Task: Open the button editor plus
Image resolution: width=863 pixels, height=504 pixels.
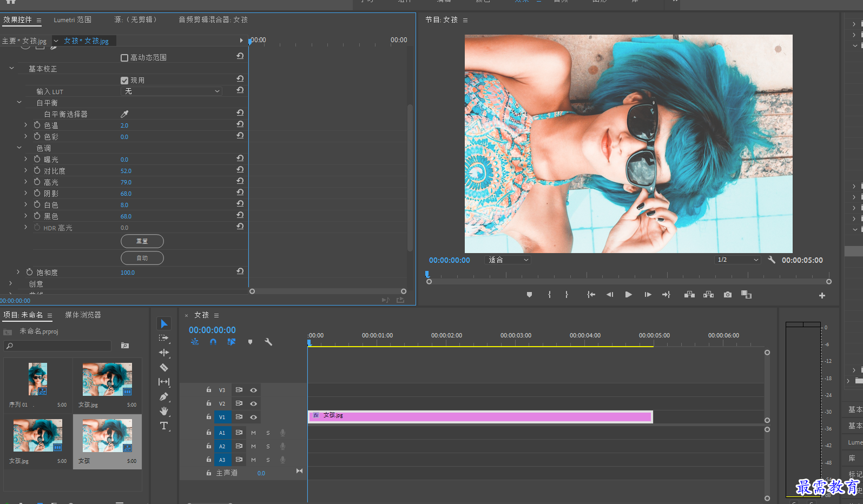Action: 822,295
